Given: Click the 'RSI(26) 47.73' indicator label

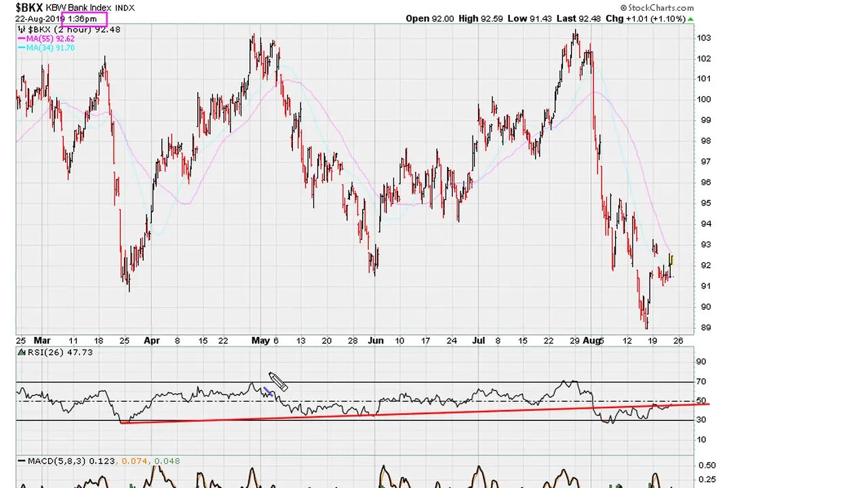Looking at the screenshot, I should [x=60, y=352].
